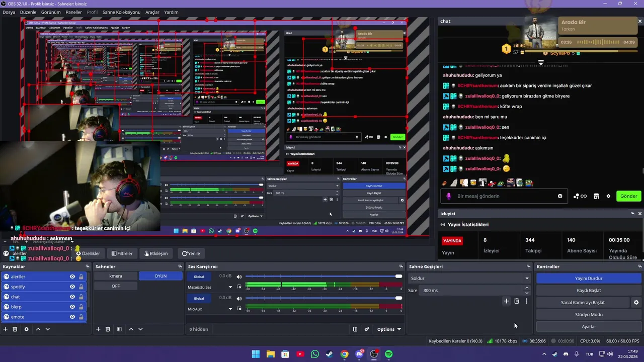Screen dimensions: 644x362
Task: Open Discord from the Windows taskbar
Action: tap(359, 354)
